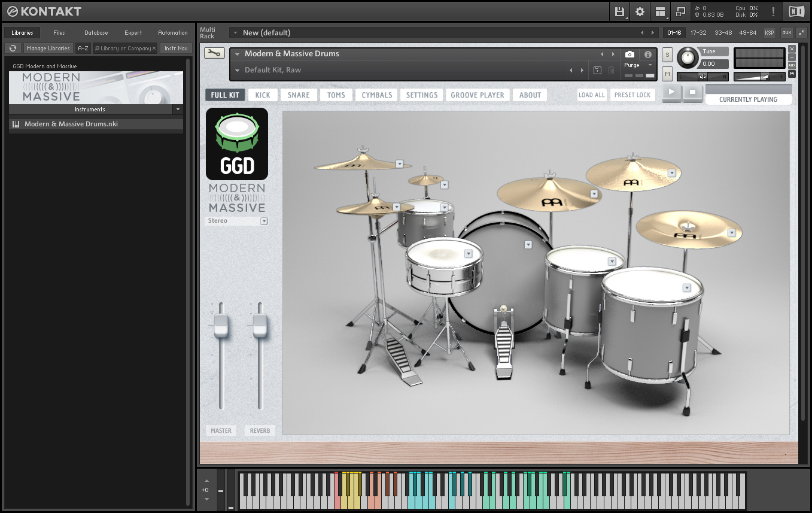Click the delete snapshot trash icon
The image size is (812, 513).
click(611, 70)
